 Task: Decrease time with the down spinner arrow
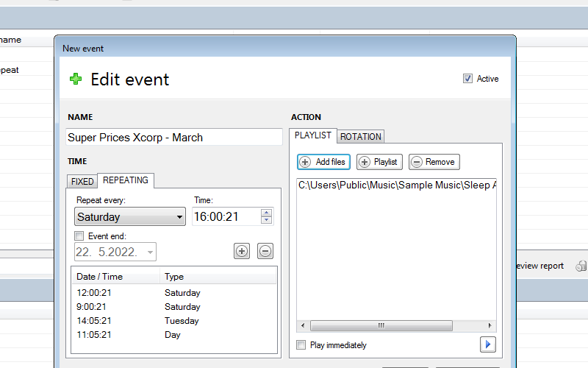(x=266, y=219)
